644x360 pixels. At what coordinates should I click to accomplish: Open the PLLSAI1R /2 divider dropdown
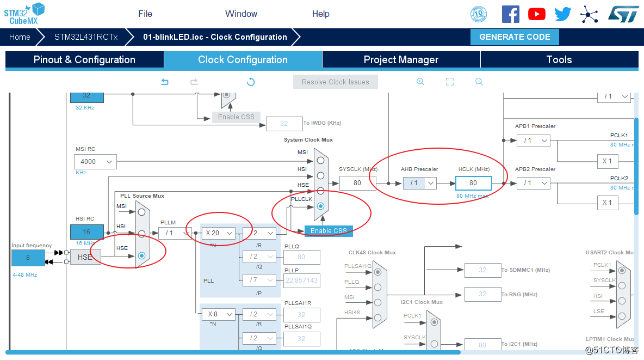click(x=259, y=314)
